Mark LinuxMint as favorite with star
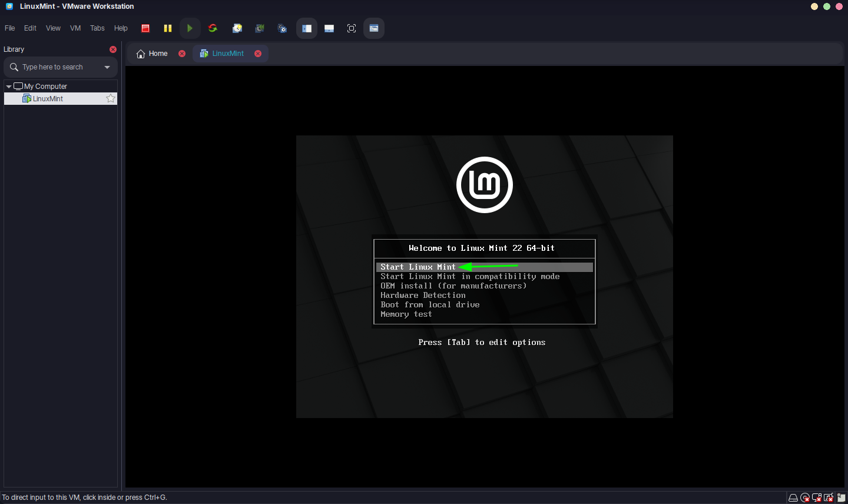The height and width of the screenshot is (504, 848). (111, 99)
